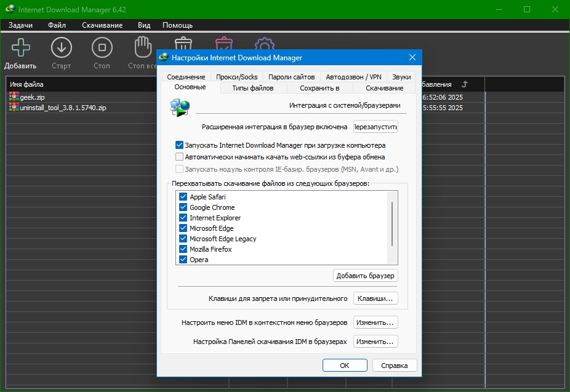Click the archive icon beside uninstall_tool_3.8.1.5740.zip
This screenshot has width=570, height=392.
pos(14,107)
